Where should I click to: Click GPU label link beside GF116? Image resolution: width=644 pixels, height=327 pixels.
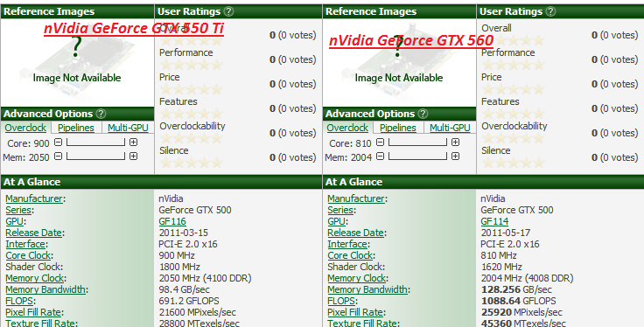14,221
